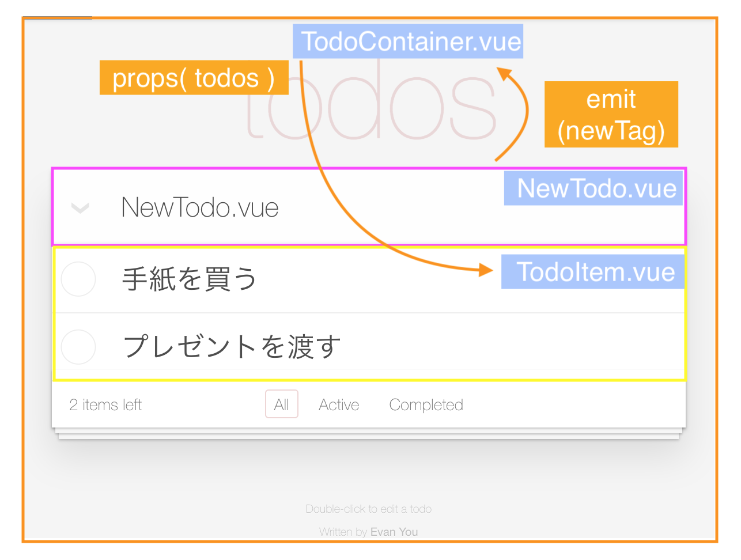Click the orange arrowhead pointing up to TodoContainer.vue
This screenshot has height=560, width=741.
[x=505, y=73]
